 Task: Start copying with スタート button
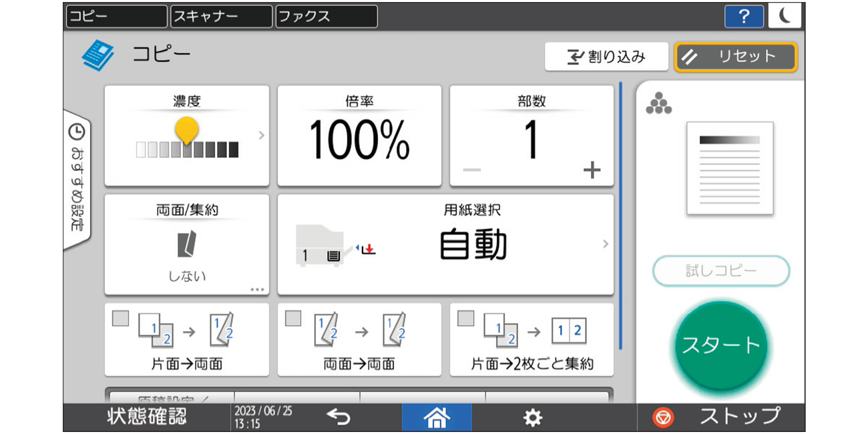(x=721, y=346)
